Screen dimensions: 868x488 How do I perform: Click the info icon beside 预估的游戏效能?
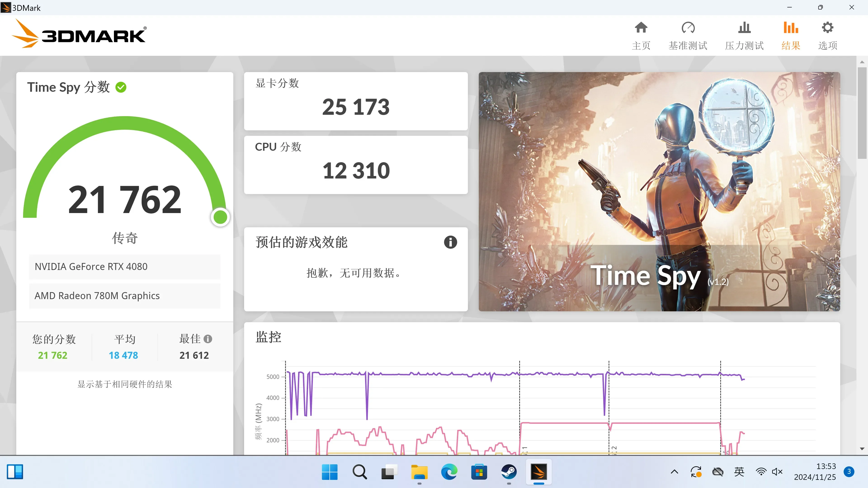pos(450,242)
